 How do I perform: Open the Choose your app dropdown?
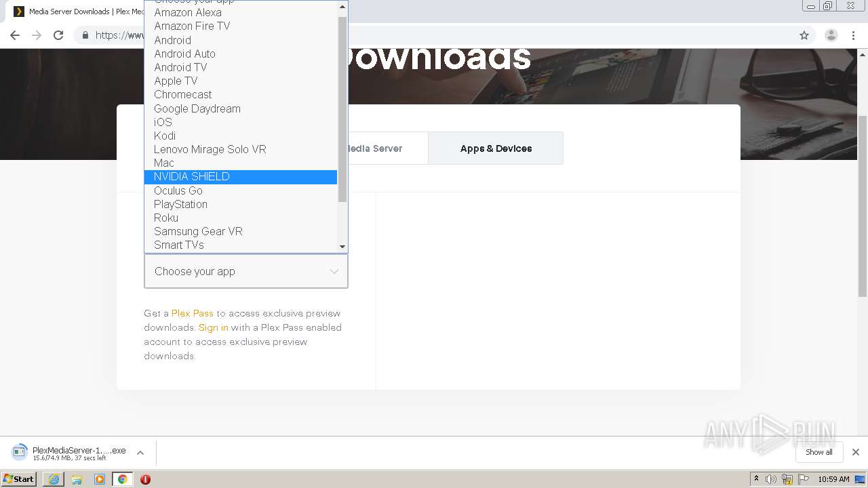pos(246,271)
